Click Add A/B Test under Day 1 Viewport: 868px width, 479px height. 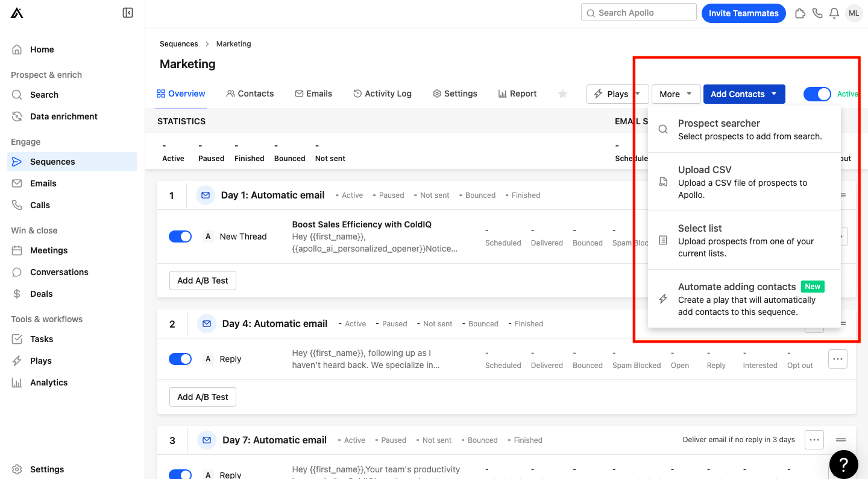(x=203, y=281)
